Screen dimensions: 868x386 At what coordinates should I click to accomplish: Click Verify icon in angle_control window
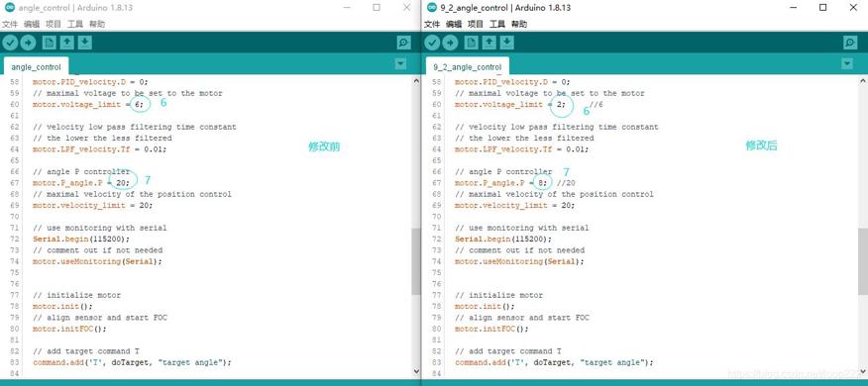point(10,43)
